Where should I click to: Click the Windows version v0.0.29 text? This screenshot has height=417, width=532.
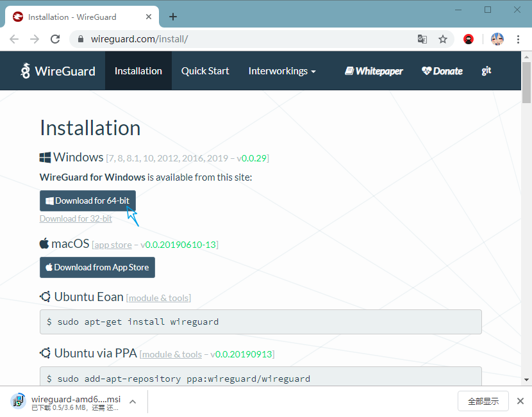coord(251,158)
